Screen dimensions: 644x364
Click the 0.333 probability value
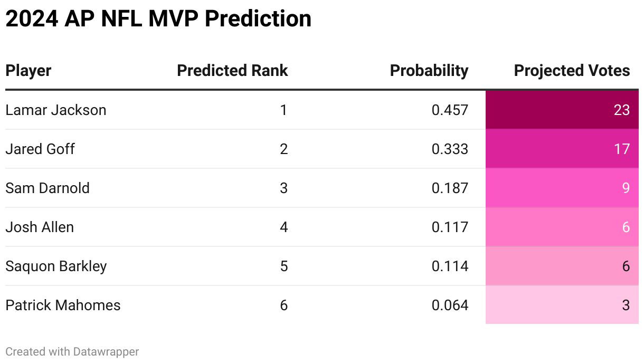pos(450,149)
